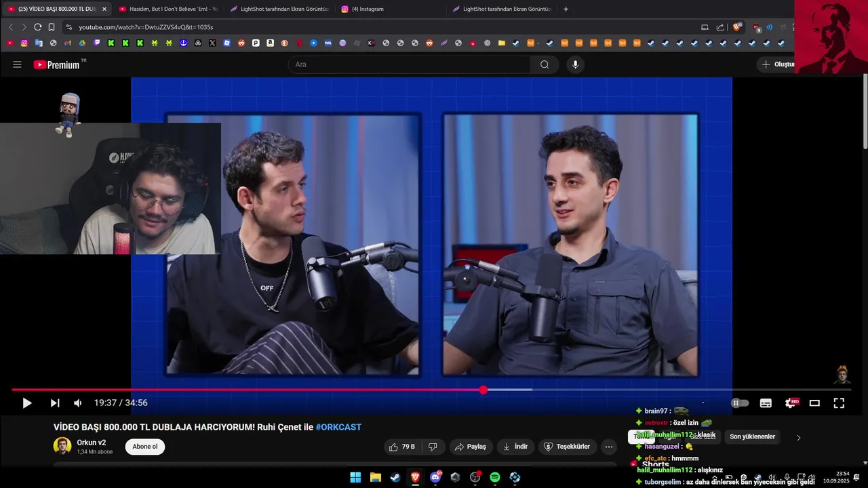Open site settings icon in address bar
The height and width of the screenshot is (488, 868).
click(68, 27)
